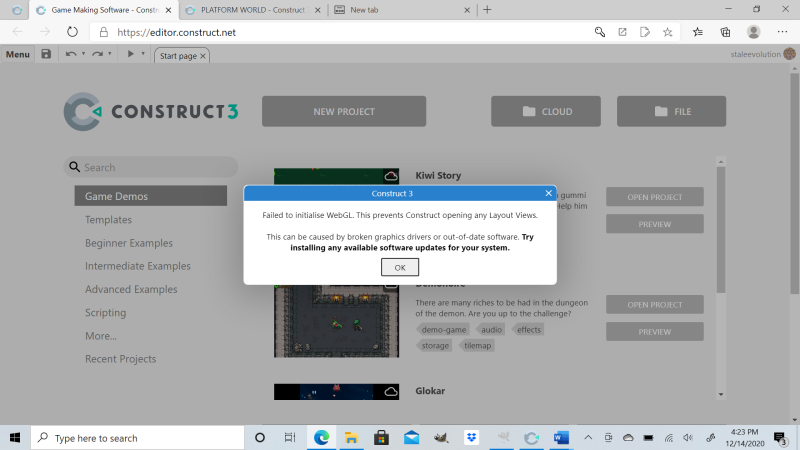
Task: Open the Kiwi Story project
Action: coord(655,197)
